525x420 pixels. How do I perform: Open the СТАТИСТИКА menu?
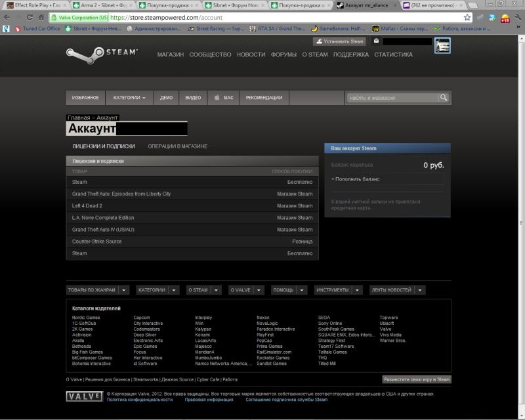pyautogui.click(x=393, y=54)
